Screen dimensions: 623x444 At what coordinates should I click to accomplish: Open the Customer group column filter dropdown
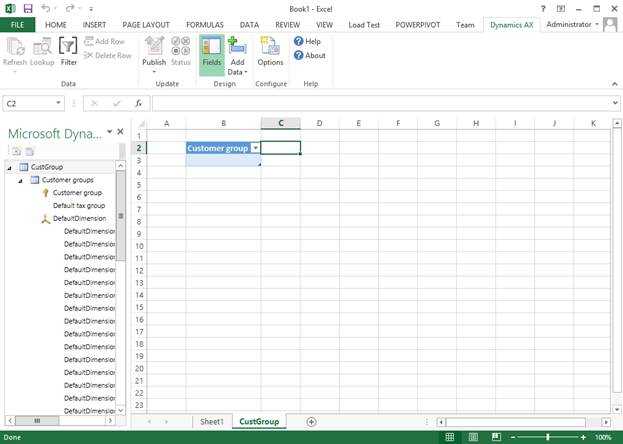pos(255,148)
